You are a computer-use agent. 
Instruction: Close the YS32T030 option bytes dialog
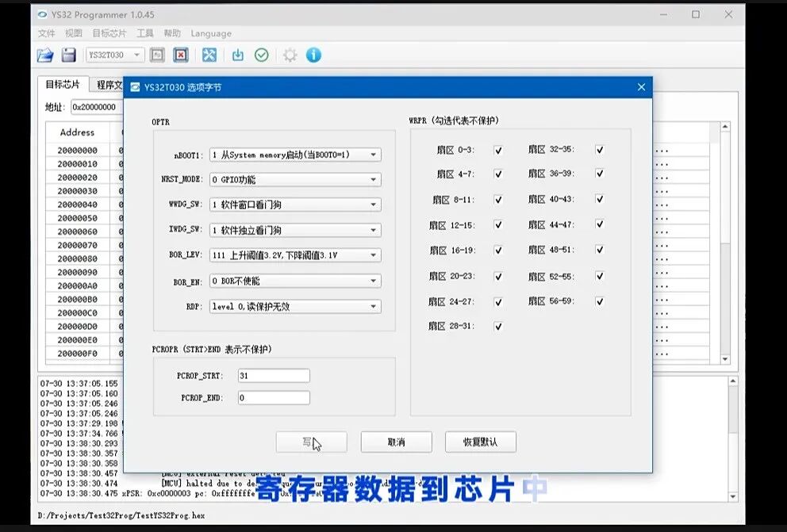coord(642,87)
